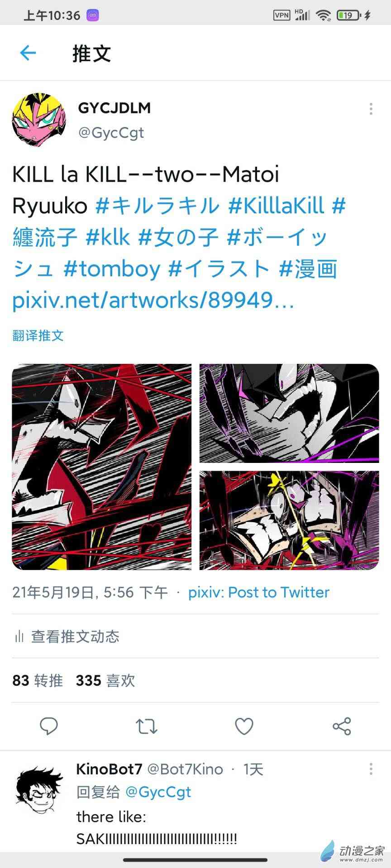The image size is (391, 868).
Task: Tap the back arrow icon
Action: pyautogui.click(x=28, y=53)
